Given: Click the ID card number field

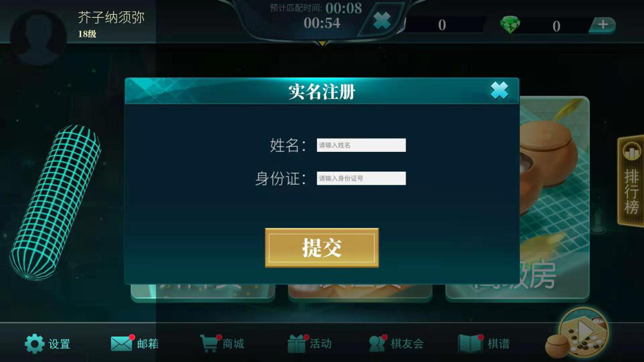Looking at the screenshot, I should click(361, 178).
